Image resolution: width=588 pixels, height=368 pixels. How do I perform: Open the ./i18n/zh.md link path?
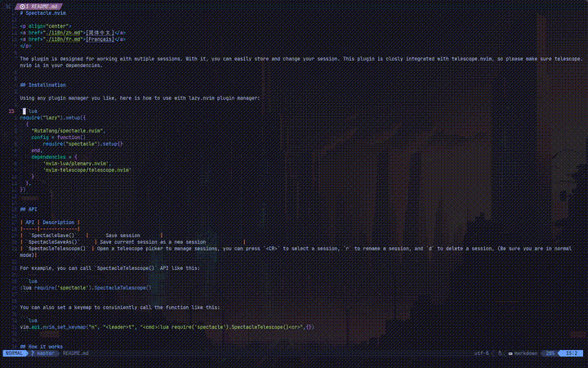coord(61,33)
